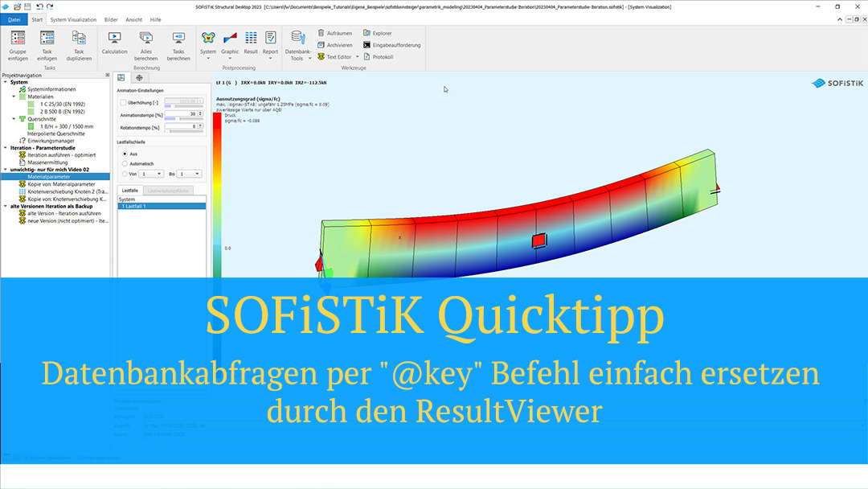The width and height of the screenshot is (868, 489).
Task: Select the Automatisch radio button
Action: pos(124,163)
